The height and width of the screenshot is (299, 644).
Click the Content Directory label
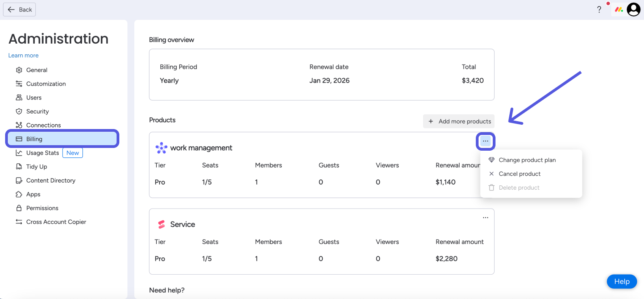(x=51, y=181)
